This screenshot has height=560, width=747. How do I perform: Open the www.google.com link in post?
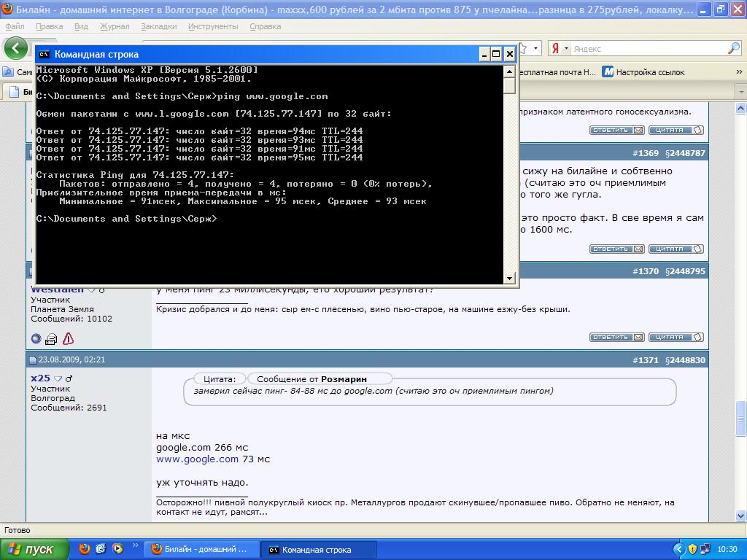(x=197, y=459)
